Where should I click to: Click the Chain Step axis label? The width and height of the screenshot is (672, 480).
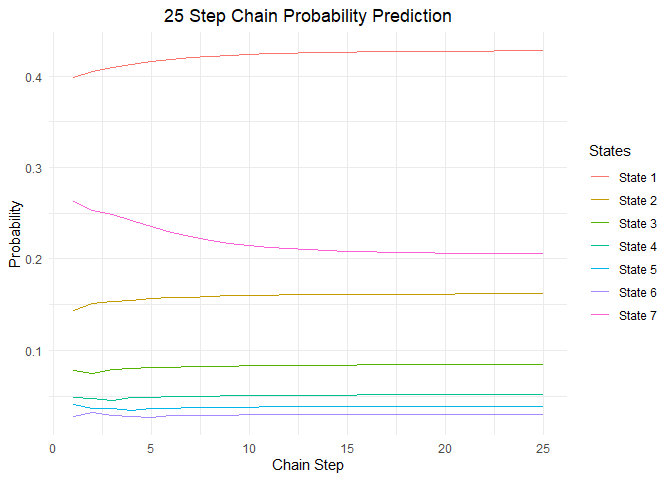(308, 465)
